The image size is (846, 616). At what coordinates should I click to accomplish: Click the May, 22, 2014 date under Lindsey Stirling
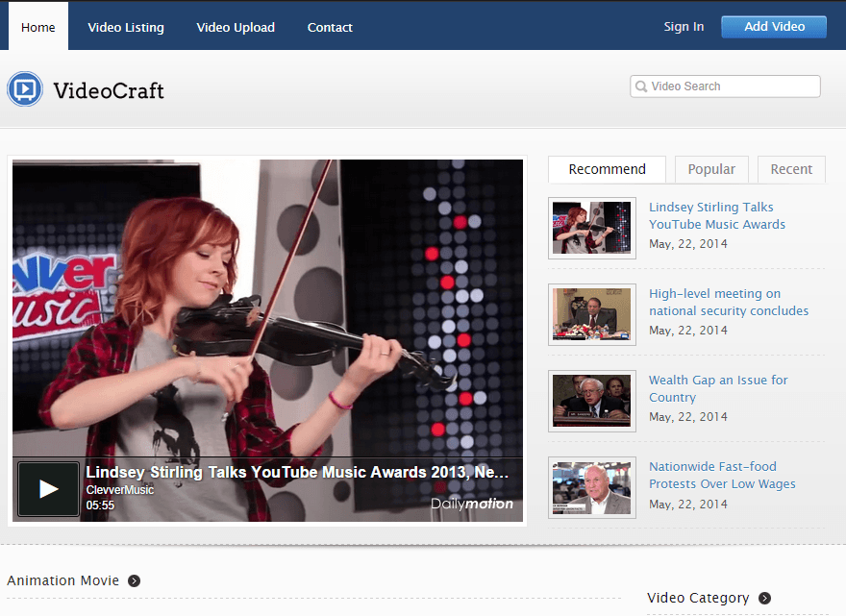click(x=688, y=244)
